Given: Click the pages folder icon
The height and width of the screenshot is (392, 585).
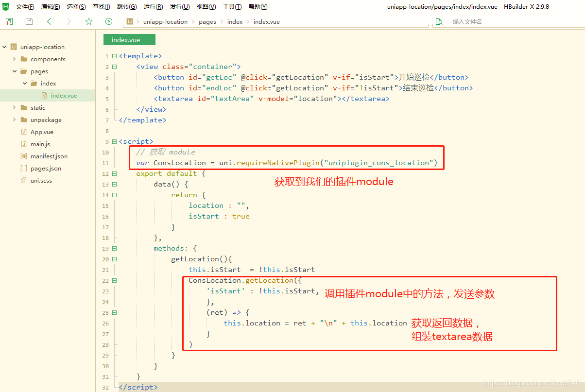Looking at the screenshot, I should pos(23,71).
